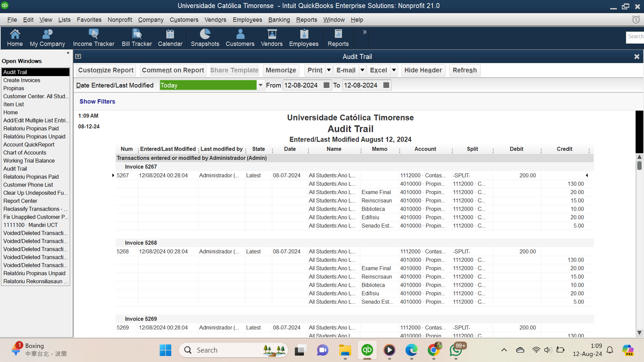644x362 pixels.
Task: Open QuickBooks from the Windows taskbar
Action: coord(367,350)
